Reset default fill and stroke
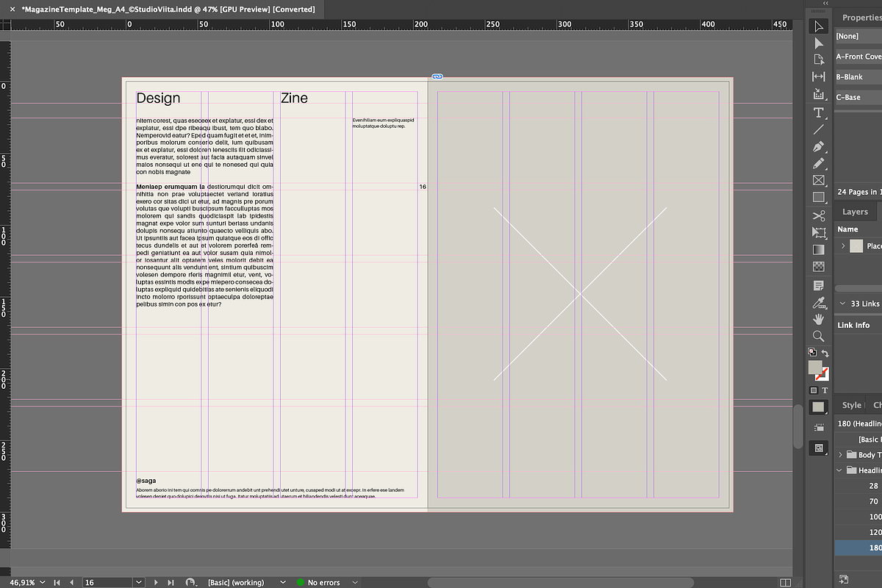This screenshot has height=588, width=882. pyautogui.click(x=811, y=353)
